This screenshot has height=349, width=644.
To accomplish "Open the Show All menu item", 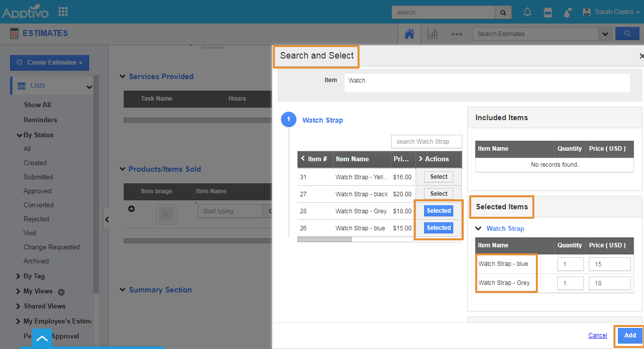I will click(x=38, y=105).
